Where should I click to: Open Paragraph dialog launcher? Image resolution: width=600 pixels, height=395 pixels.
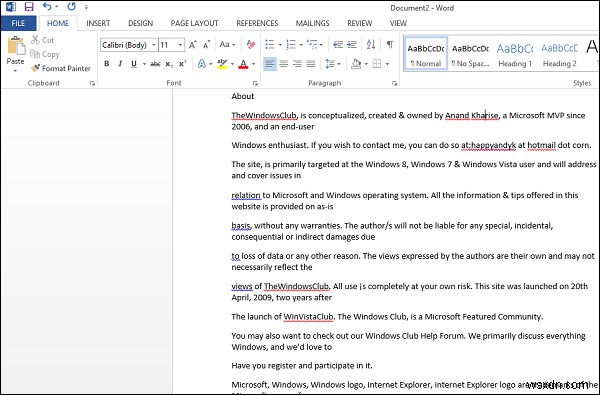tap(395, 83)
